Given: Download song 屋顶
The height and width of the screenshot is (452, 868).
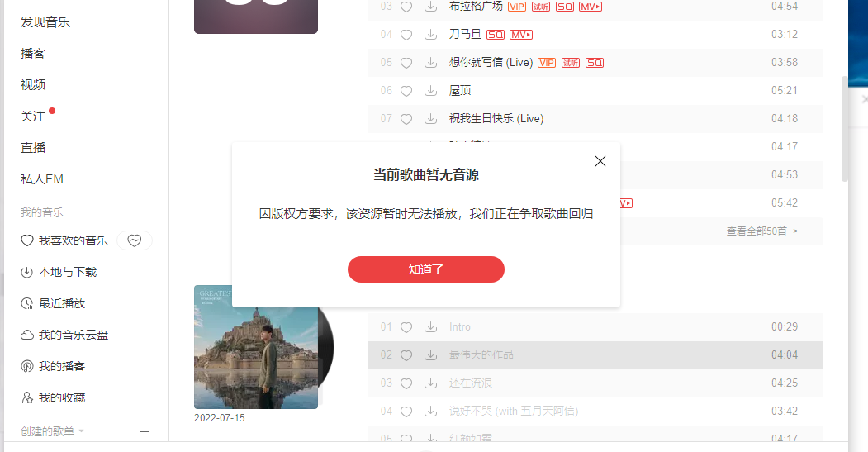Looking at the screenshot, I should click(430, 91).
